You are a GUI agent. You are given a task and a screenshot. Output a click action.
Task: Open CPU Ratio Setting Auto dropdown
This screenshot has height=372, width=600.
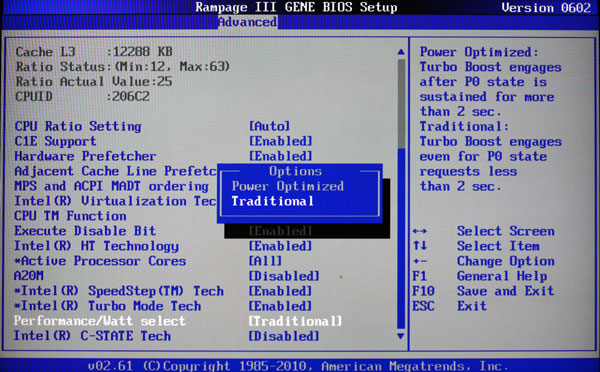(269, 126)
